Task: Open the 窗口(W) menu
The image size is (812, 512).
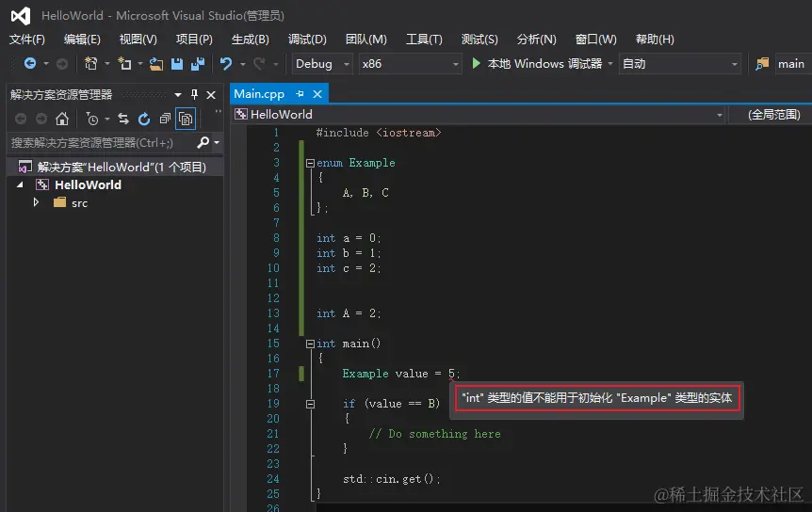Action: (596, 40)
